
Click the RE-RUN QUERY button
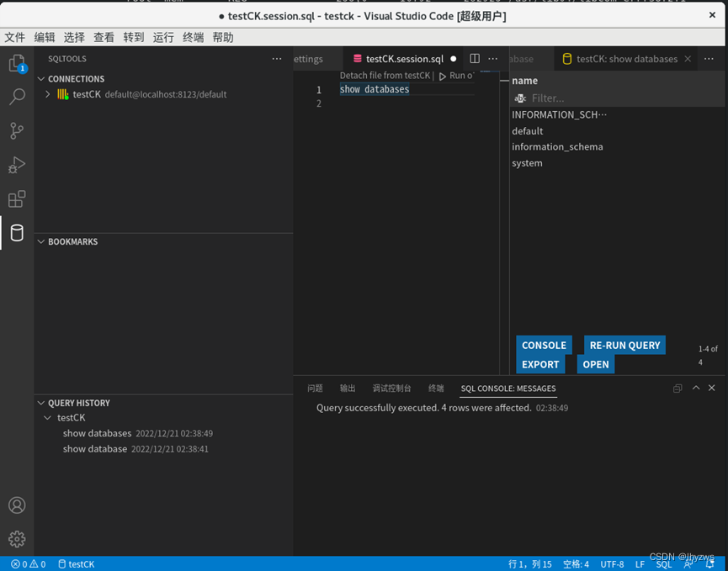[624, 345]
